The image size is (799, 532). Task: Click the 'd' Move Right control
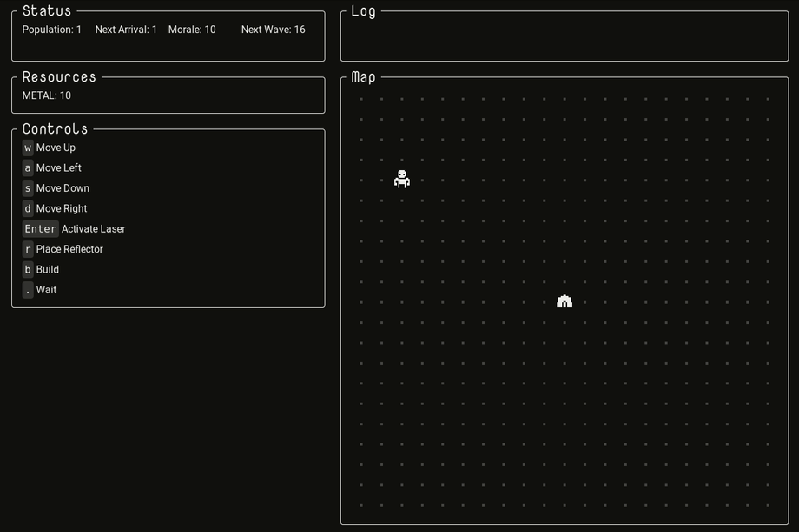point(28,208)
